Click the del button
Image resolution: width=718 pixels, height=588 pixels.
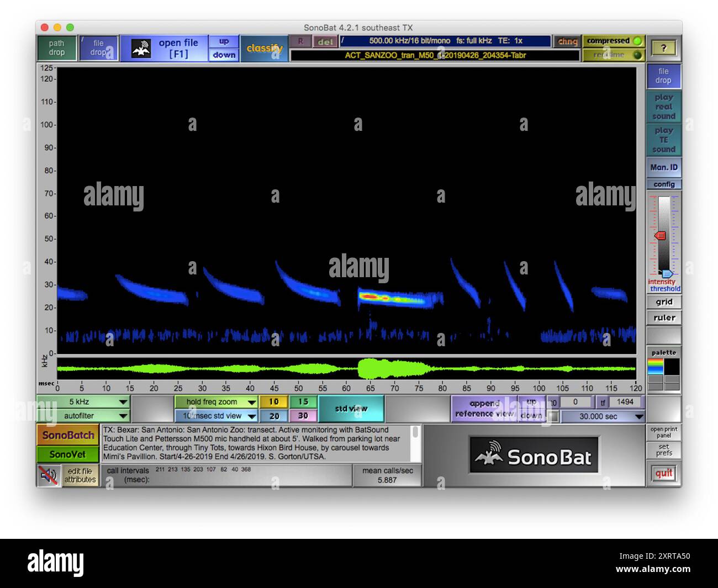coord(325,41)
